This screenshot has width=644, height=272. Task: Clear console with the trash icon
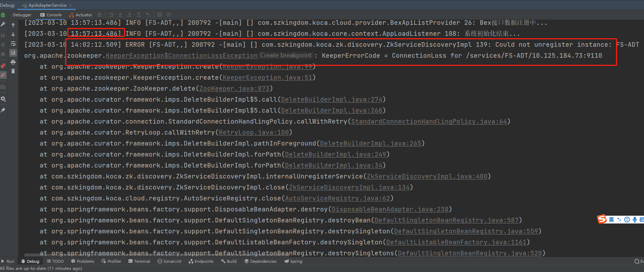pyautogui.click(x=13, y=71)
